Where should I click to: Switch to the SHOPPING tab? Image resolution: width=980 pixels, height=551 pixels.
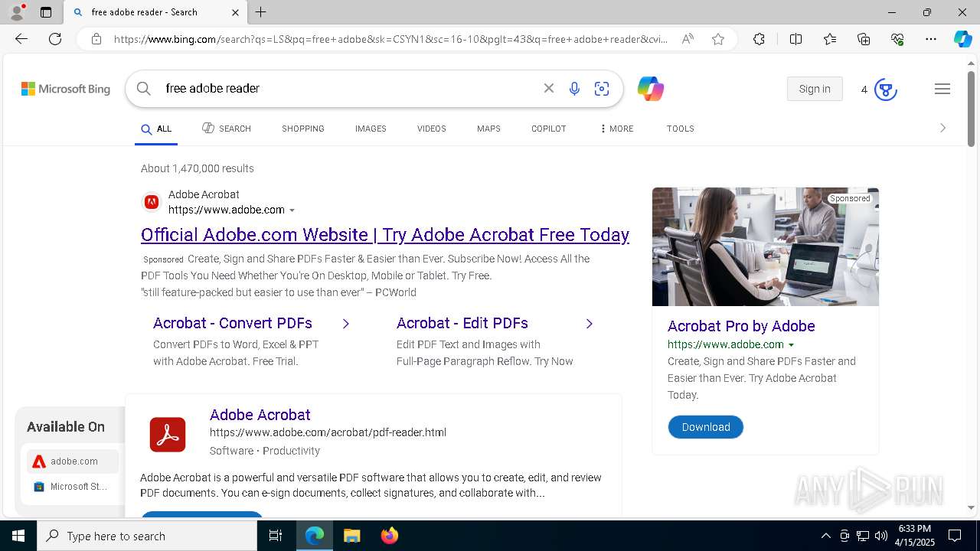coord(303,129)
